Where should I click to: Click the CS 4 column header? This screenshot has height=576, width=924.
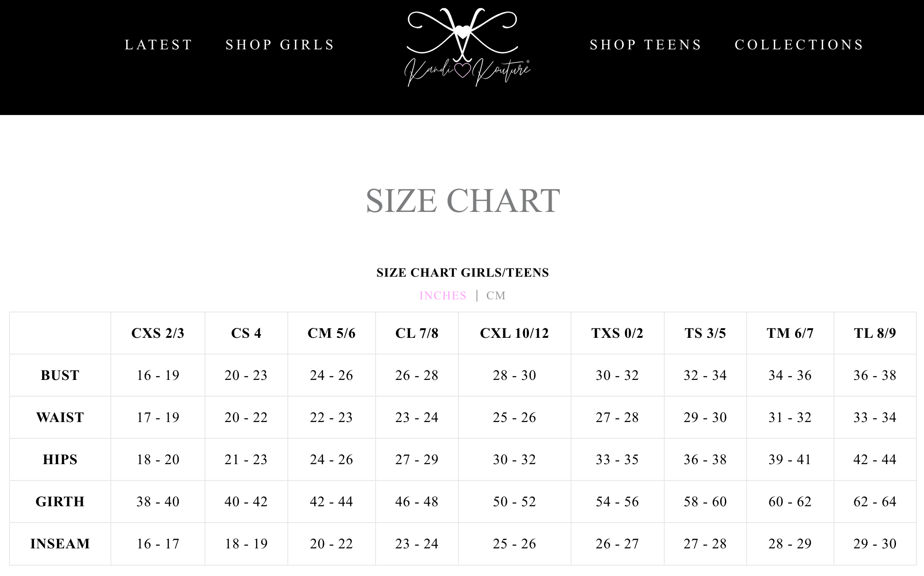246,333
